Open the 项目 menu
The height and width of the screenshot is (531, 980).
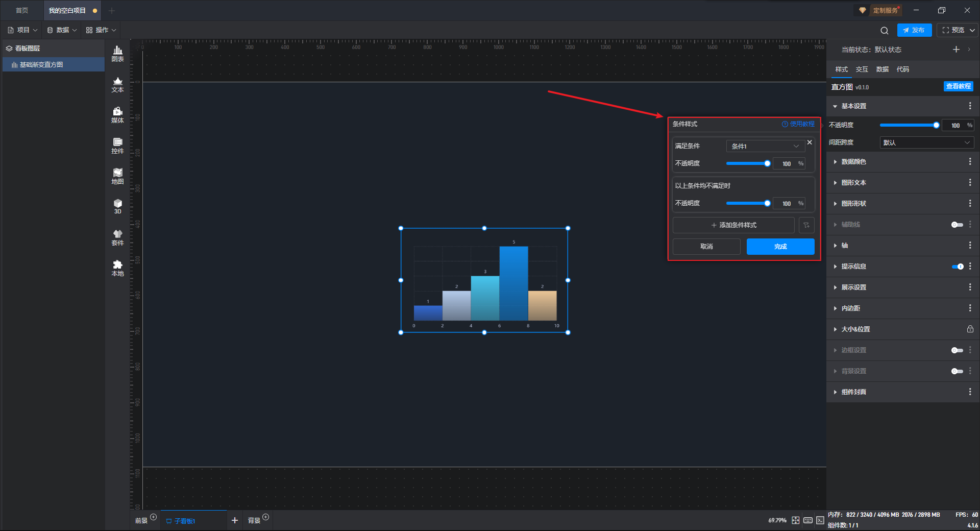pos(23,30)
